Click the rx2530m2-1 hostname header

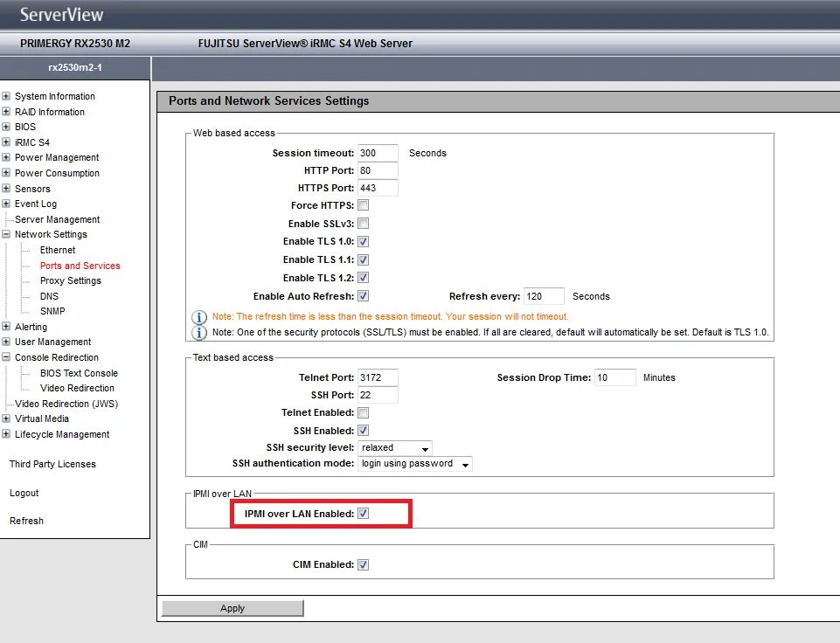pyautogui.click(x=75, y=67)
